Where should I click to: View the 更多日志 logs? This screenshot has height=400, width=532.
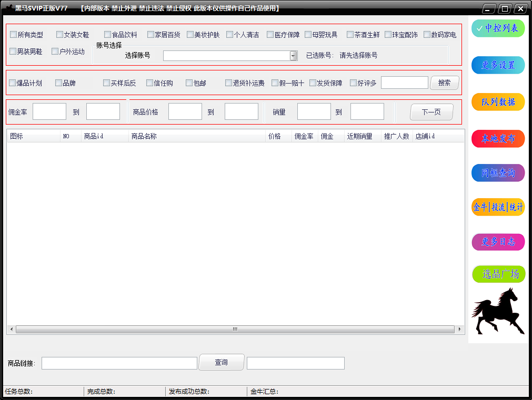pyautogui.click(x=497, y=242)
